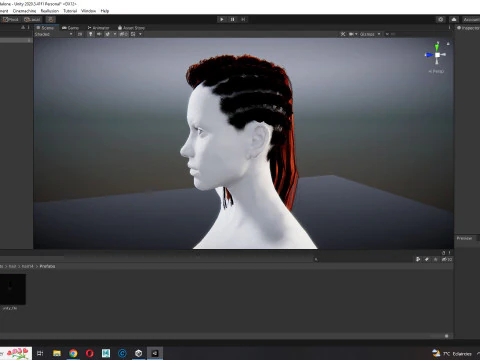Viewport: 480px width, 360px height.
Task: Open the Tutorial menu
Action: [x=70, y=11]
